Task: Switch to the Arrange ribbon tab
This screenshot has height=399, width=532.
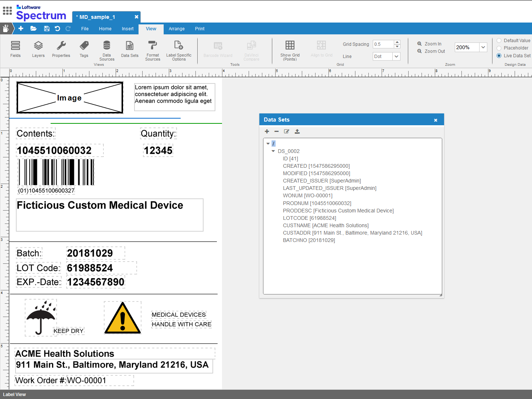Action: tap(177, 29)
